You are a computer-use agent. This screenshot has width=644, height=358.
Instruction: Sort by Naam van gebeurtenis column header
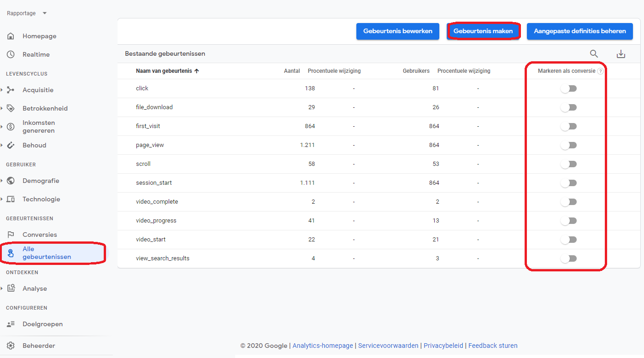coord(164,71)
